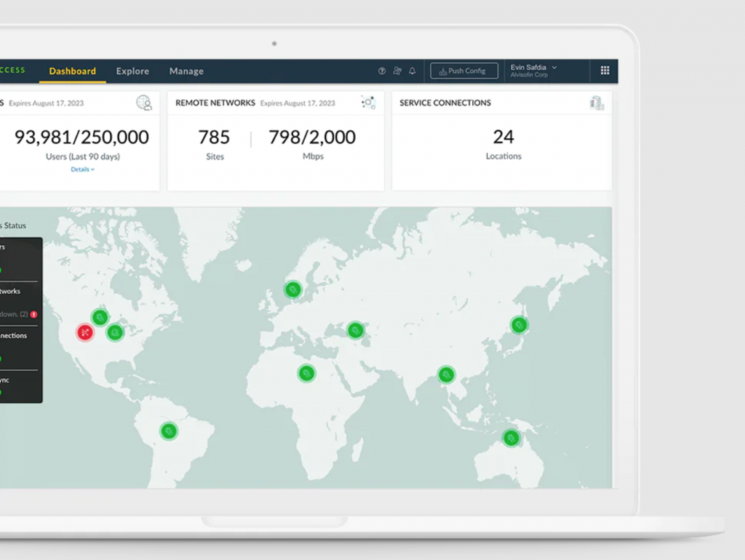The width and height of the screenshot is (745, 560).
Task: Open the apps grid launcher
Action: 605,71
